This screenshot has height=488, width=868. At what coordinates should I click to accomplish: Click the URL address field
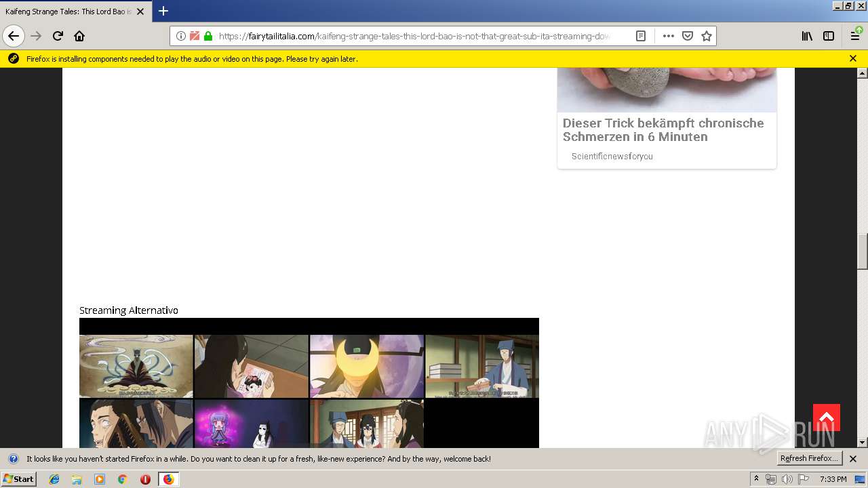click(x=414, y=36)
